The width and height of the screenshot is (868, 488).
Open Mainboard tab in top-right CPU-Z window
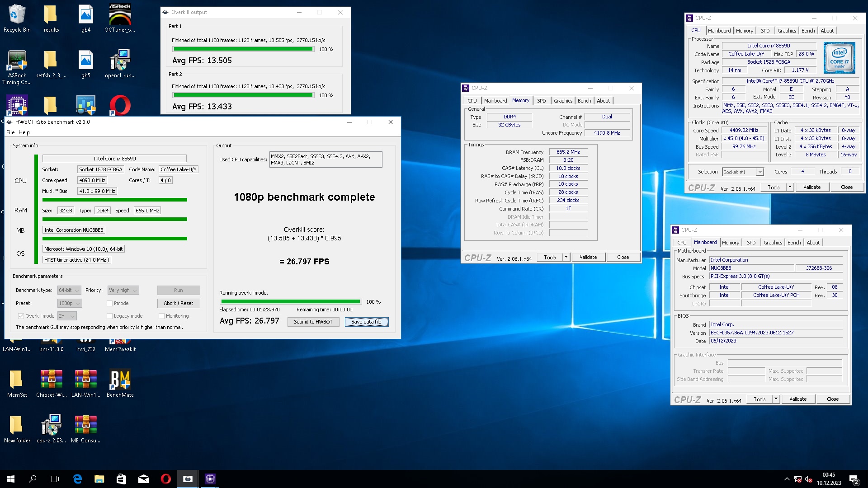click(x=719, y=31)
